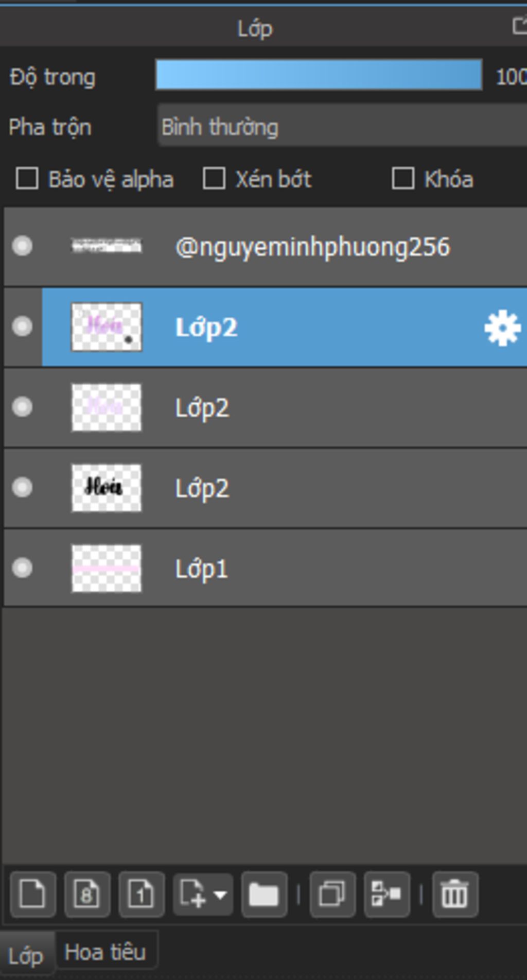Viewport: 527px width, 980px height.
Task: Check the Khóa lock checkbox
Action: pyautogui.click(x=403, y=179)
